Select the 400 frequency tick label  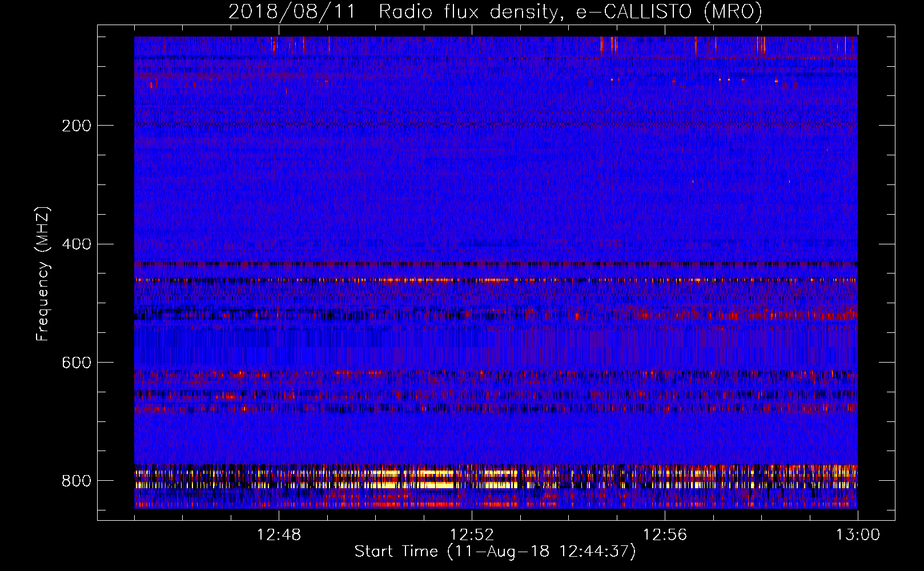click(x=76, y=244)
